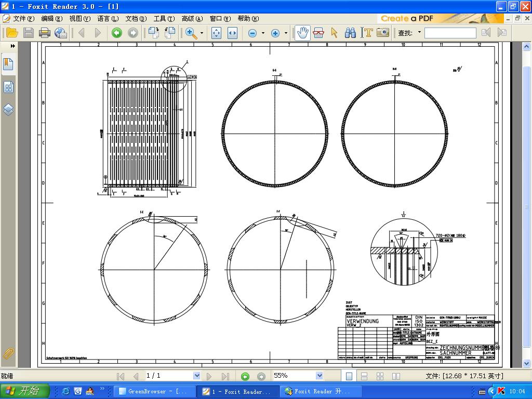
Task: Open the Bookmarks panel
Action: (8, 64)
